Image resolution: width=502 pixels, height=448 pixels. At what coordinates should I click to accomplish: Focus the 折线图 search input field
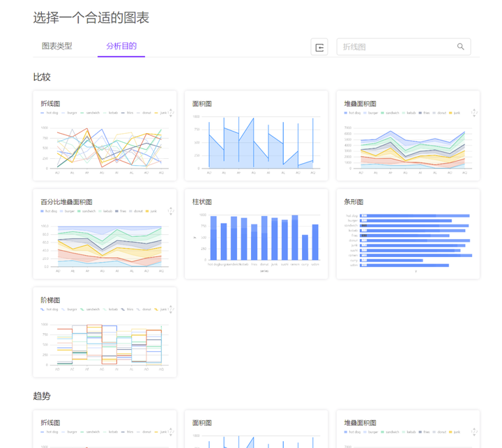pyautogui.click(x=404, y=47)
